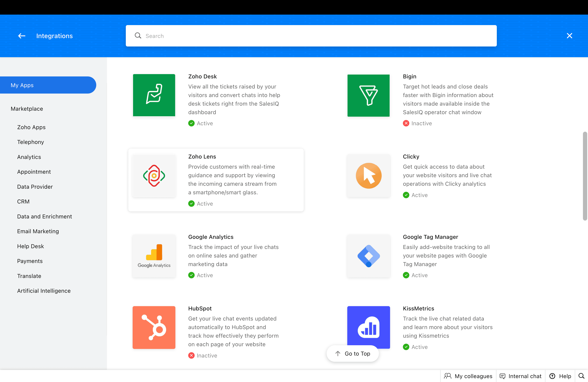
Task: Click the Help question mark icon
Action: [552, 376]
